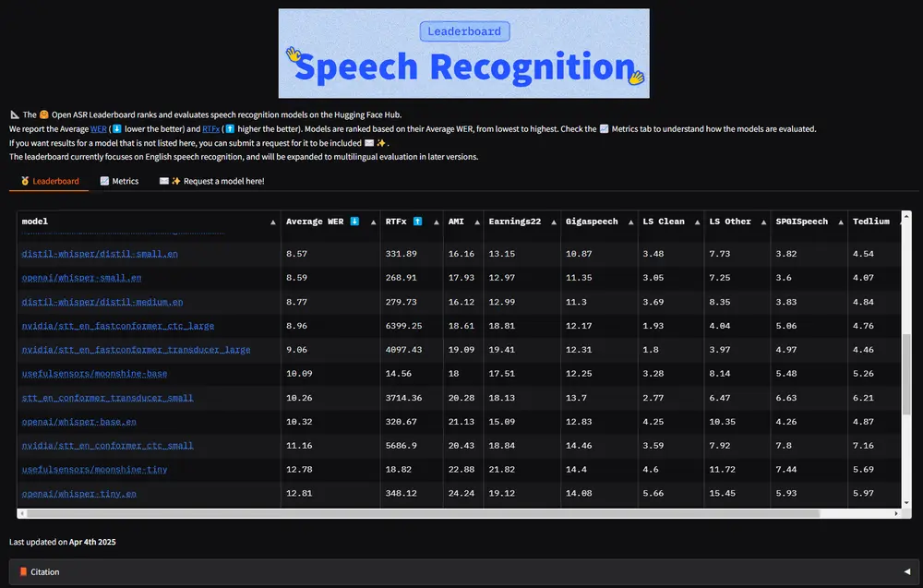Sort by LS Clean column arrow
This screenshot has width=923, height=588.
698,222
